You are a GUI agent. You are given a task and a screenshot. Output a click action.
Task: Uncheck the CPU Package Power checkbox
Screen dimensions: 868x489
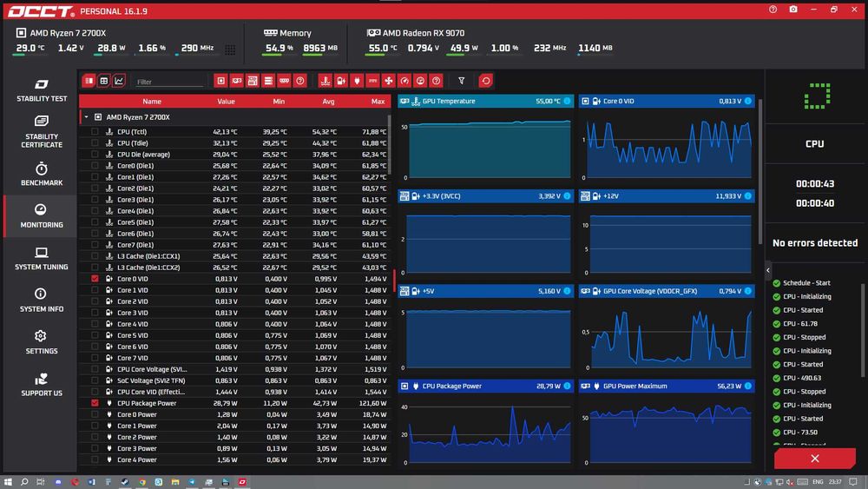[x=95, y=403]
